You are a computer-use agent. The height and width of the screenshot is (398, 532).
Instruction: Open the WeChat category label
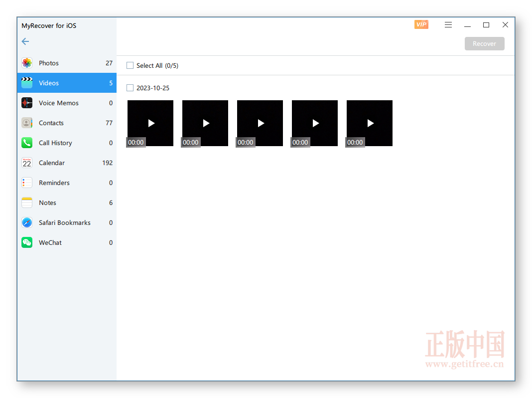point(50,243)
